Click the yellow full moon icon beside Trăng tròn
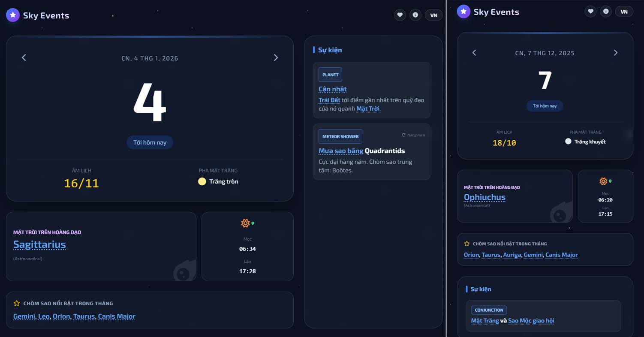The height and width of the screenshot is (337, 644). (x=202, y=181)
